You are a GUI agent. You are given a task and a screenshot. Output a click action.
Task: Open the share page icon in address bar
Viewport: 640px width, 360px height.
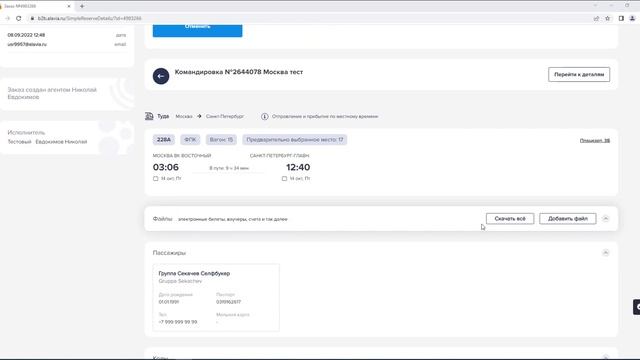point(596,18)
